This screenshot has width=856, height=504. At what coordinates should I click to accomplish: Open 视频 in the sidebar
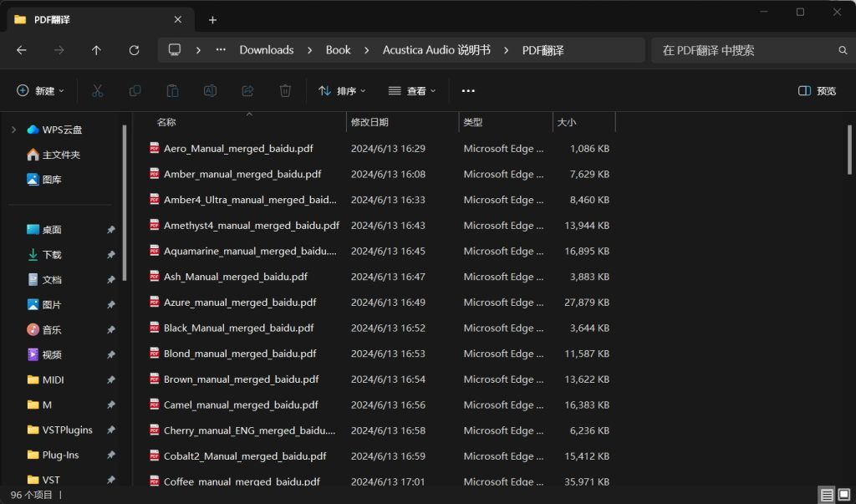44,355
